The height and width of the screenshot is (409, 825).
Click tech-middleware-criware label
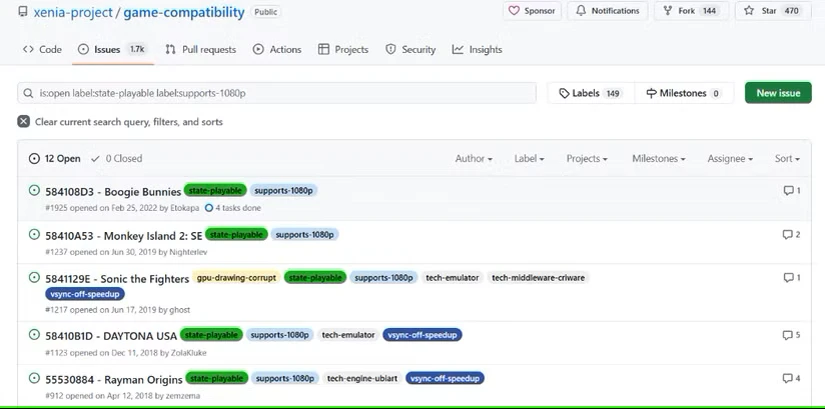point(538,277)
